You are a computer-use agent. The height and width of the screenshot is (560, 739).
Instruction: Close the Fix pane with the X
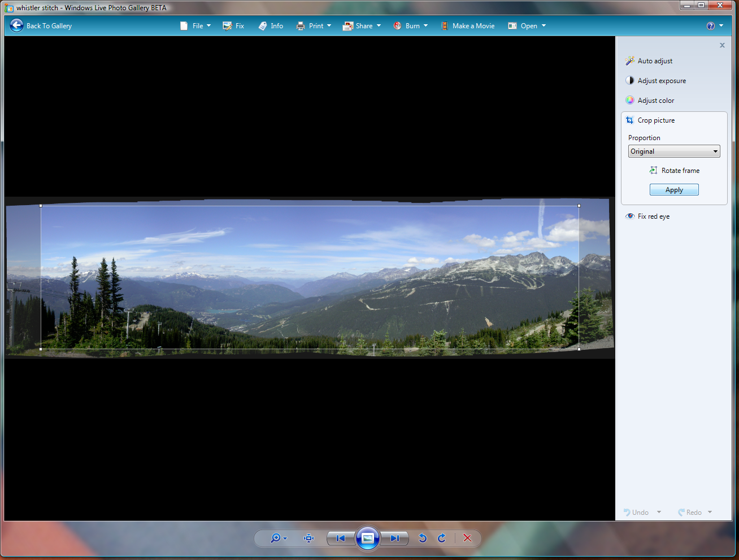722,45
